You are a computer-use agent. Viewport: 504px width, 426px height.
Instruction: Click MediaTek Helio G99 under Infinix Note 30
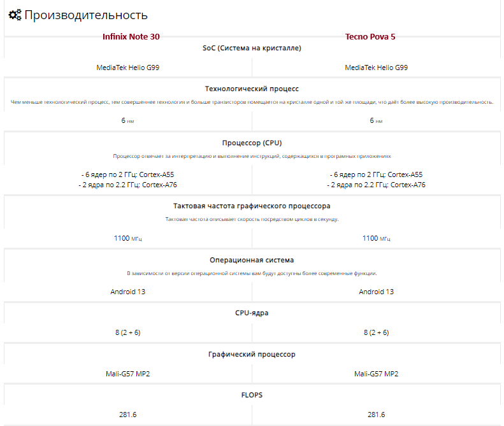click(128, 67)
